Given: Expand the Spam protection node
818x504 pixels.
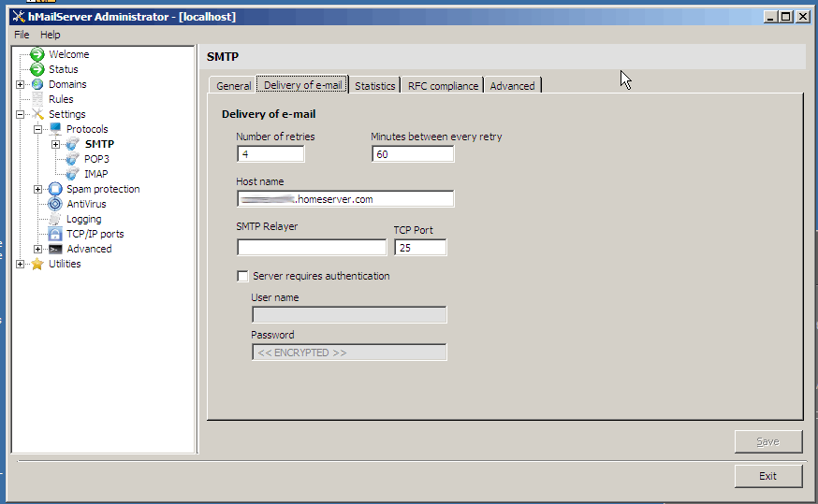Looking at the screenshot, I should coord(37,189).
